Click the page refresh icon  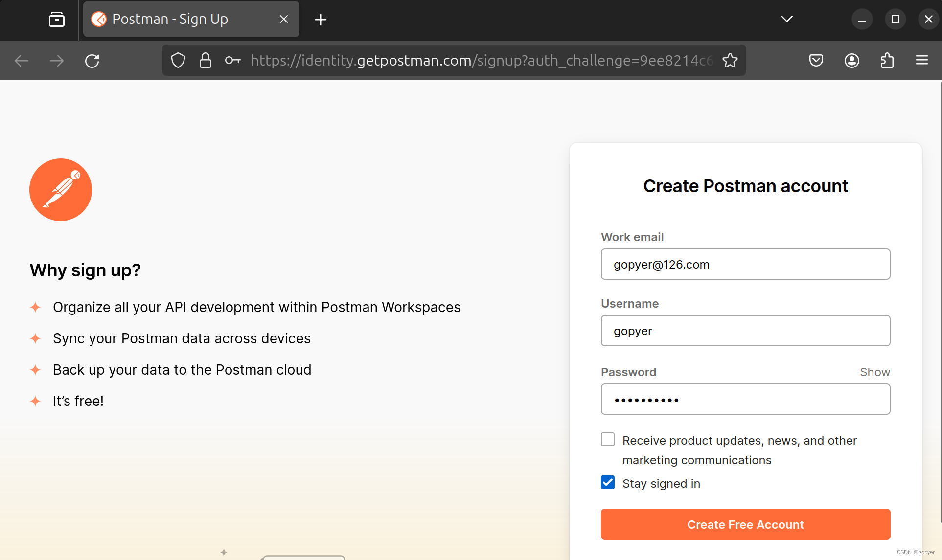point(93,61)
